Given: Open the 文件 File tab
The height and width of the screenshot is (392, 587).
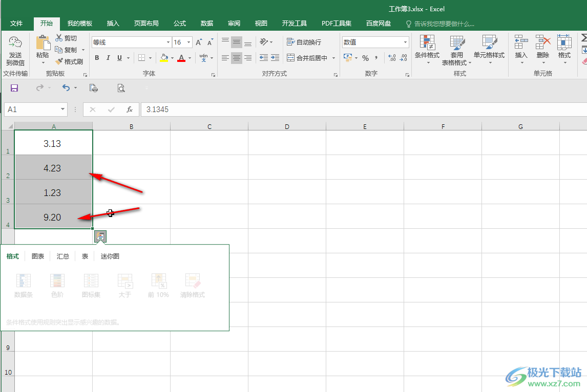Looking at the screenshot, I should click(x=16, y=24).
